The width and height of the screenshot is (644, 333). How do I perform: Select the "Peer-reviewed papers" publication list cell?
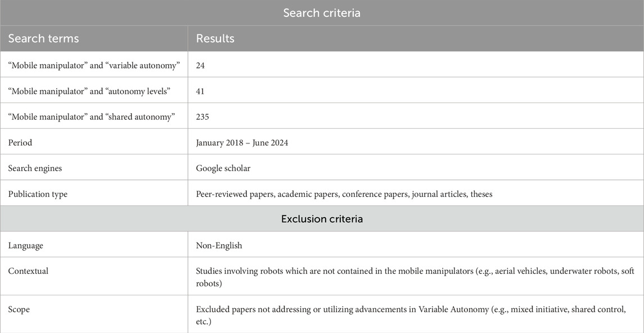click(x=344, y=194)
